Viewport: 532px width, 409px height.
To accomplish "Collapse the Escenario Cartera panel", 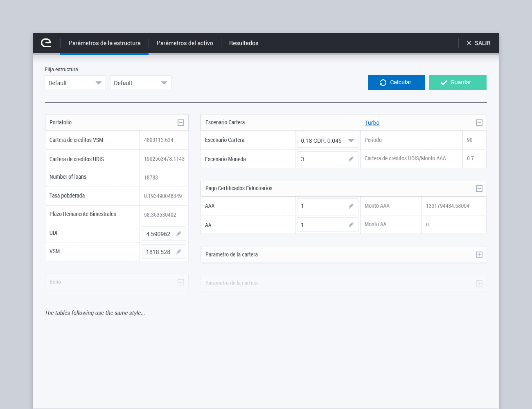I will [x=479, y=123].
